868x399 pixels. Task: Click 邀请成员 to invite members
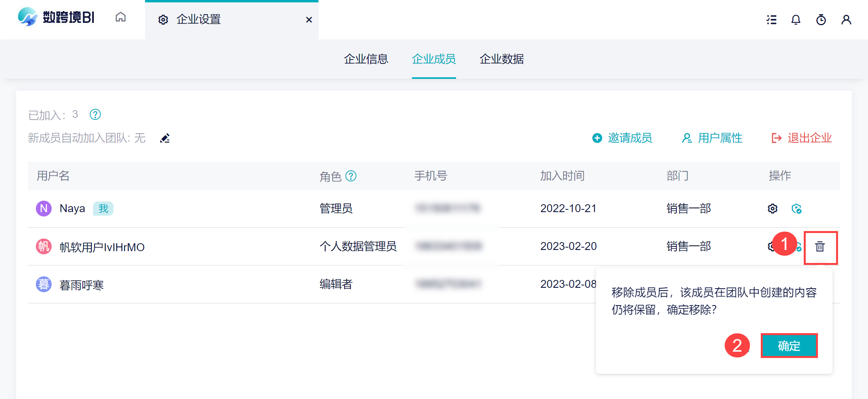coord(622,138)
